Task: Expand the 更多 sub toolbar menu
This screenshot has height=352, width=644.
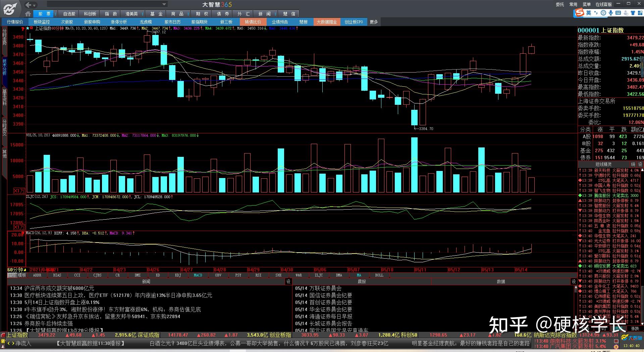Action: [374, 22]
